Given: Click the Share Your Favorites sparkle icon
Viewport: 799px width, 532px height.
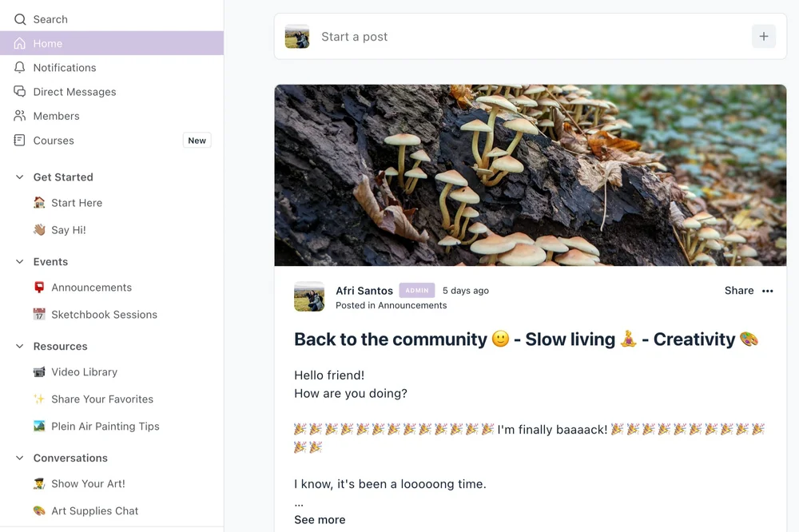Looking at the screenshot, I should pos(39,399).
